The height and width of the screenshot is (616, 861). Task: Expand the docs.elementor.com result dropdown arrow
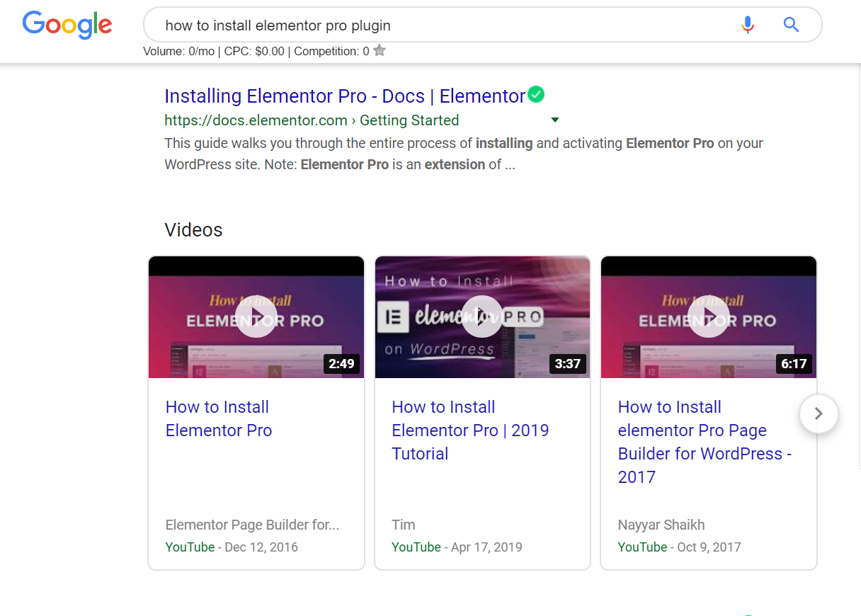[x=555, y=120]
